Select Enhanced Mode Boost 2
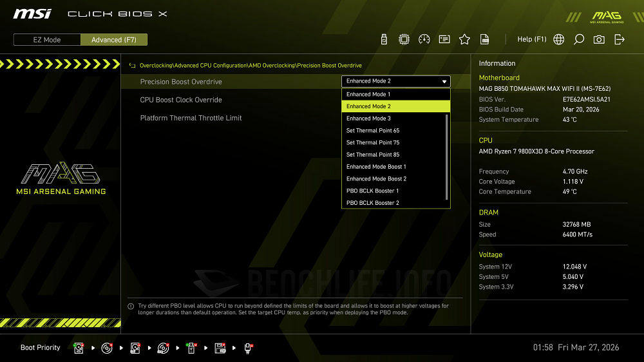Screen dimensions: 644x362 [x=394, y=178]
